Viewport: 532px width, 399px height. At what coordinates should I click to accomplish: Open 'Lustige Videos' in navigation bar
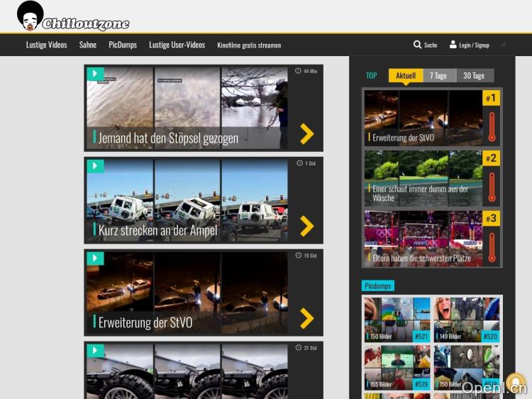47,45
